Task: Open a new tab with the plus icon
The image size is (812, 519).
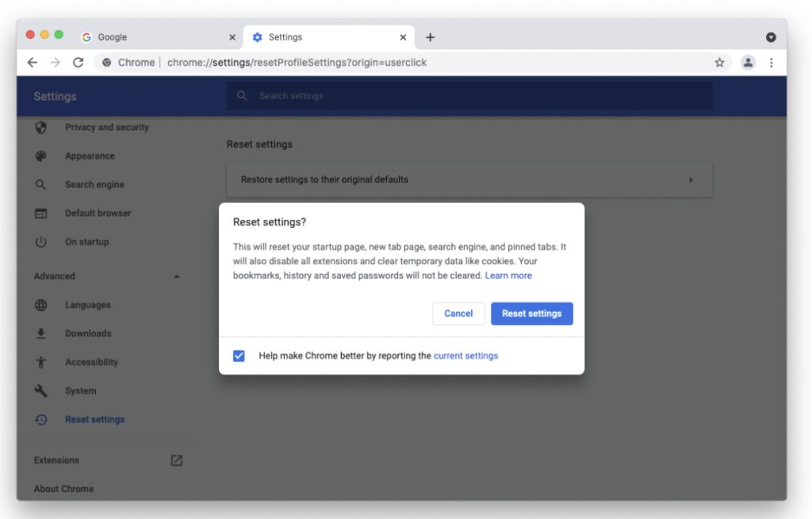Action: pyautogui.click(x=430, y=37)
